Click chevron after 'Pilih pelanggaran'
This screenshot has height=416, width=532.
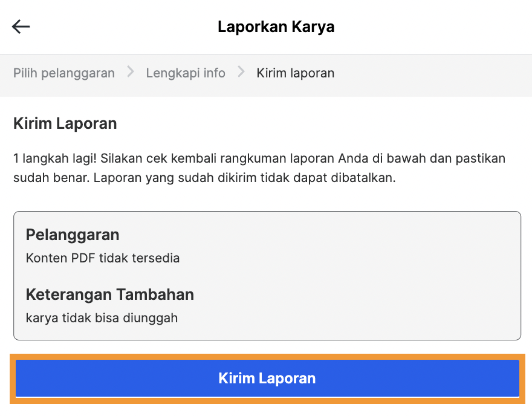pyautogui.click(x=130, y=73)
